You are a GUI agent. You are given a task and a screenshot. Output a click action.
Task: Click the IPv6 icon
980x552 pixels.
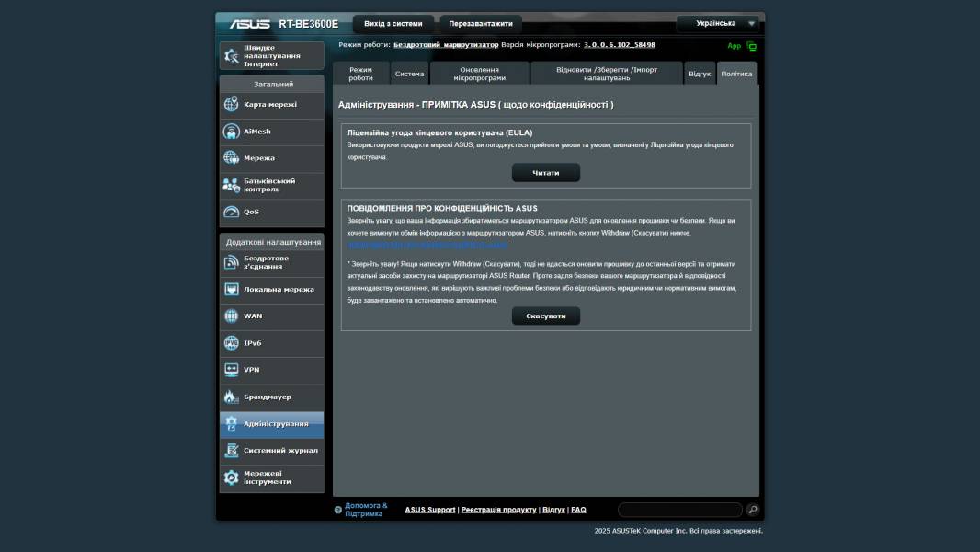pyautogui.click(x=232, y=342)
